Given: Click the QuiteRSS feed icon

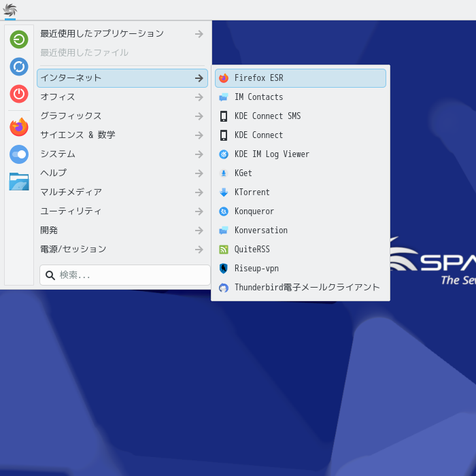Looking at the screenshot, I should (x=224, y=250).
